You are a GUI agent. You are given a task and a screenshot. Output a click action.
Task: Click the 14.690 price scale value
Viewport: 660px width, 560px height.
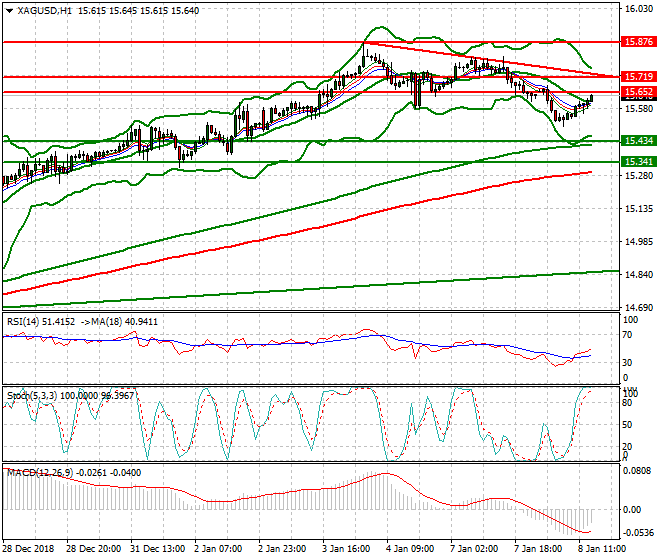[639, 308]
